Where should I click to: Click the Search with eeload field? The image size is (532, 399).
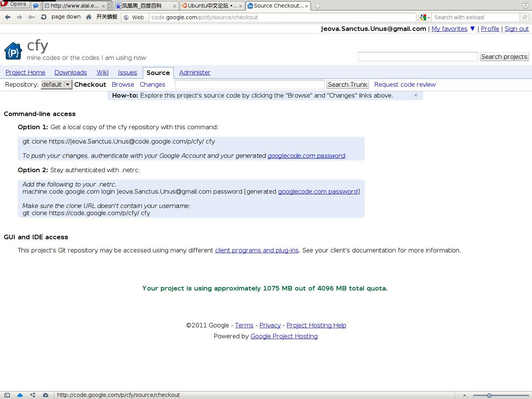476,17
